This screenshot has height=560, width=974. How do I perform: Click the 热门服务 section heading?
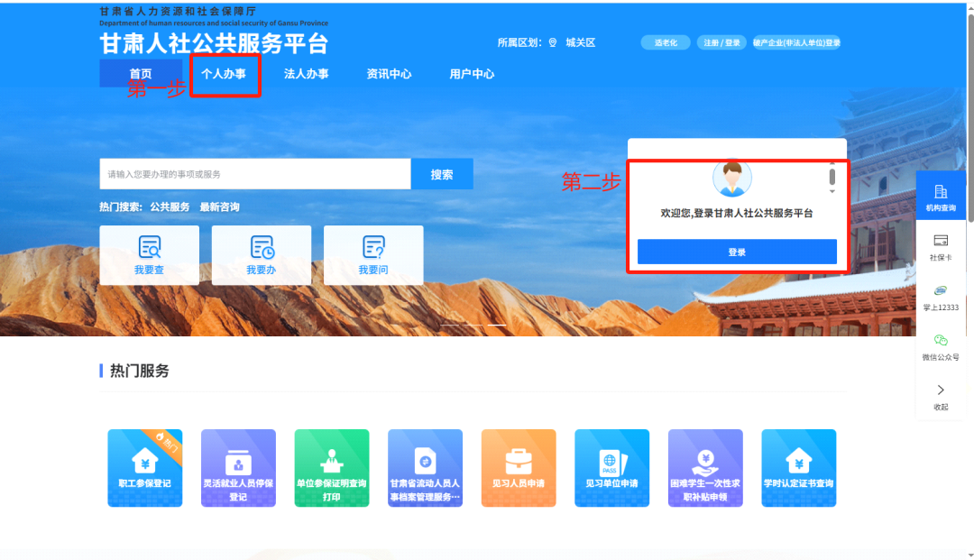tap(140, 371)
